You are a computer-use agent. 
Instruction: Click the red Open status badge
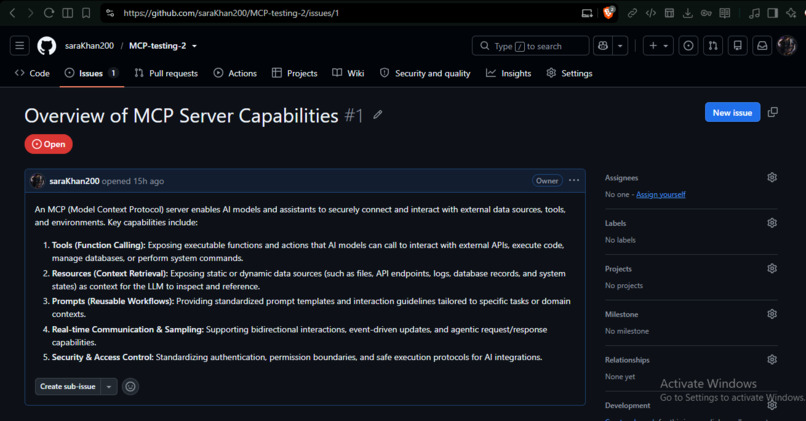[49, 144]
